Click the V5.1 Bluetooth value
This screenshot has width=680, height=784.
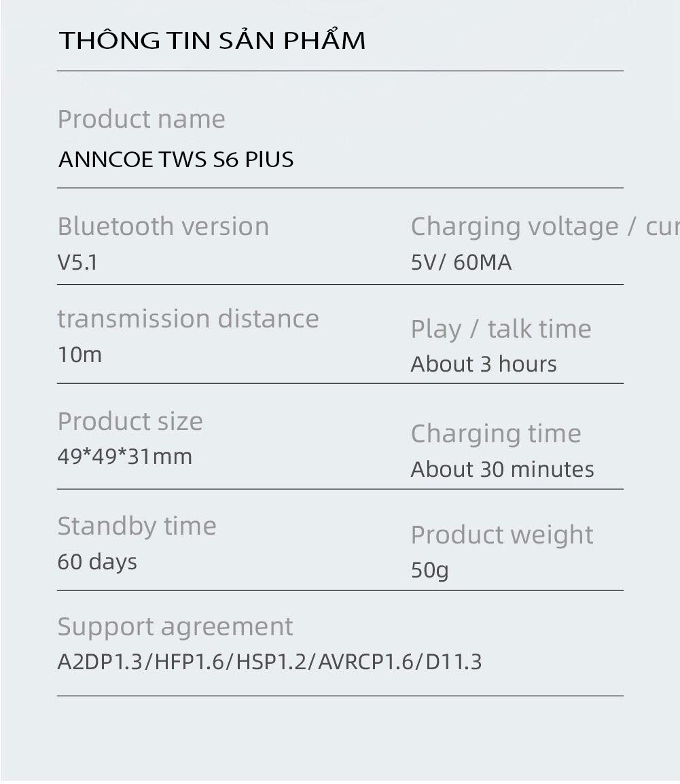click(77, 262)
